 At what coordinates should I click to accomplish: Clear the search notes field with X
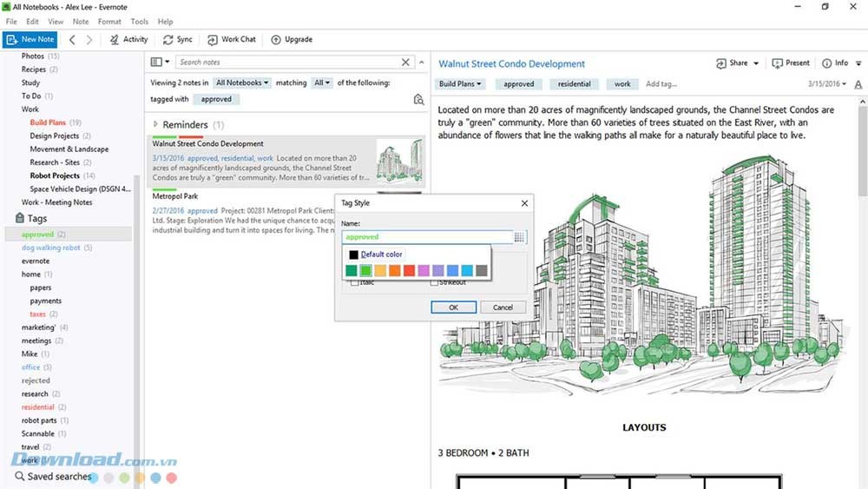(x=405, y=63)
